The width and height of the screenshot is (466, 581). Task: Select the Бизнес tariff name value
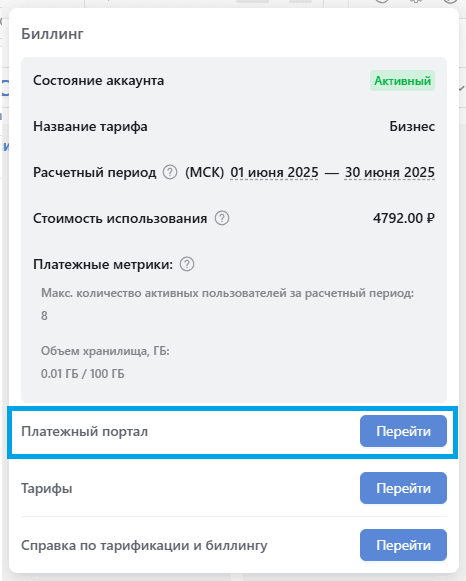pyautogui.click(x=412, y=126)
